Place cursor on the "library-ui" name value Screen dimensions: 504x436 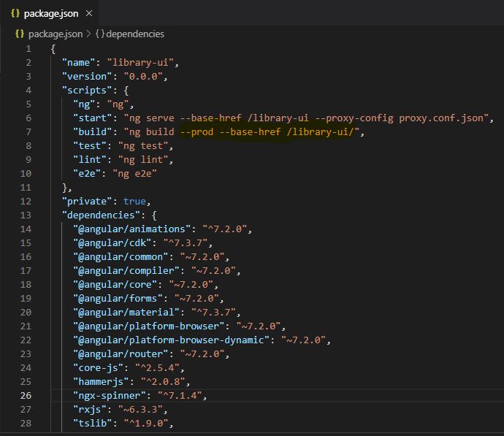click(141, 62)
